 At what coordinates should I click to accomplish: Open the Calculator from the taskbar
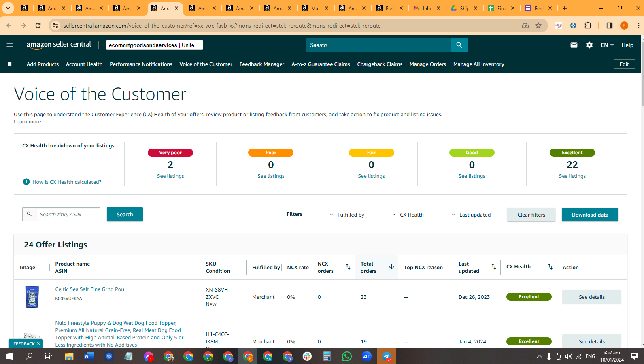[x=327, y=356]
